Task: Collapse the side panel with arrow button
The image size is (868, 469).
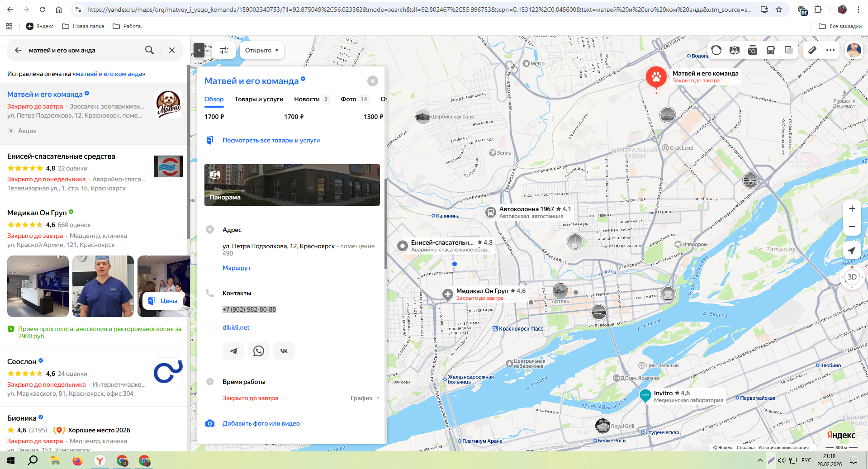Action: [199, 50]
